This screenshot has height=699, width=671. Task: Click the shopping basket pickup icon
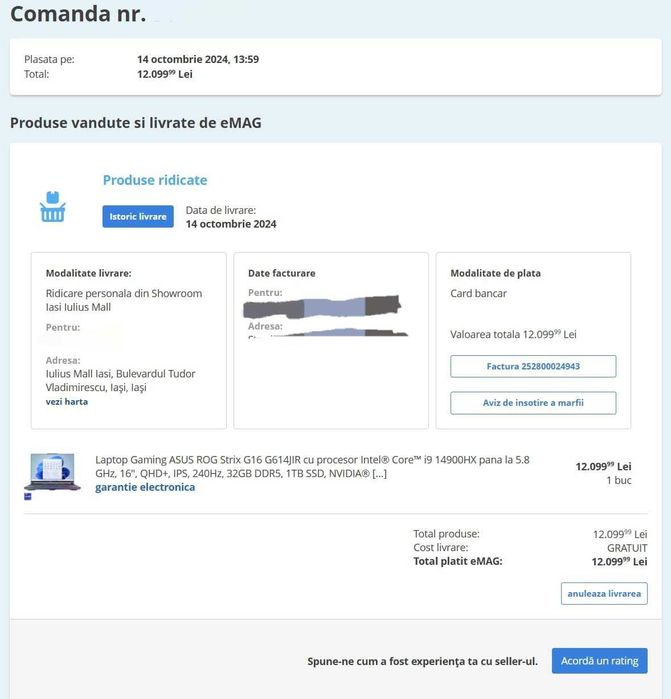point(53,206)
